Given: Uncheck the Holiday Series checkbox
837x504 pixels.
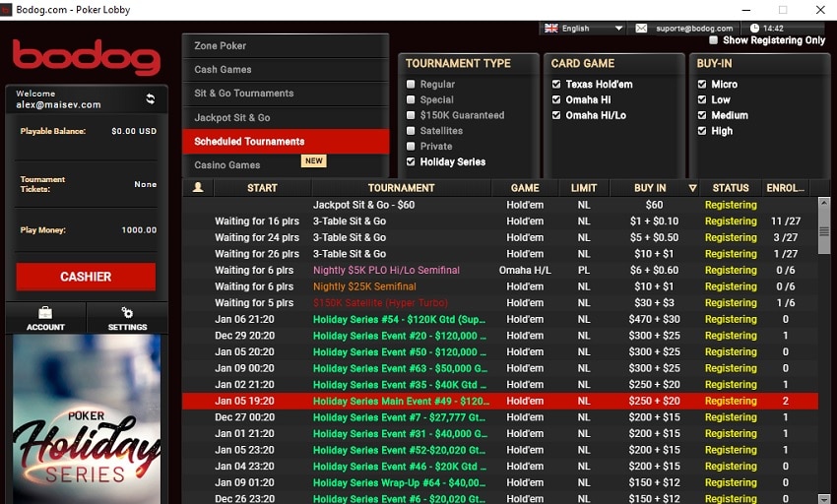Looking at the screenshot, I should 411,161.
